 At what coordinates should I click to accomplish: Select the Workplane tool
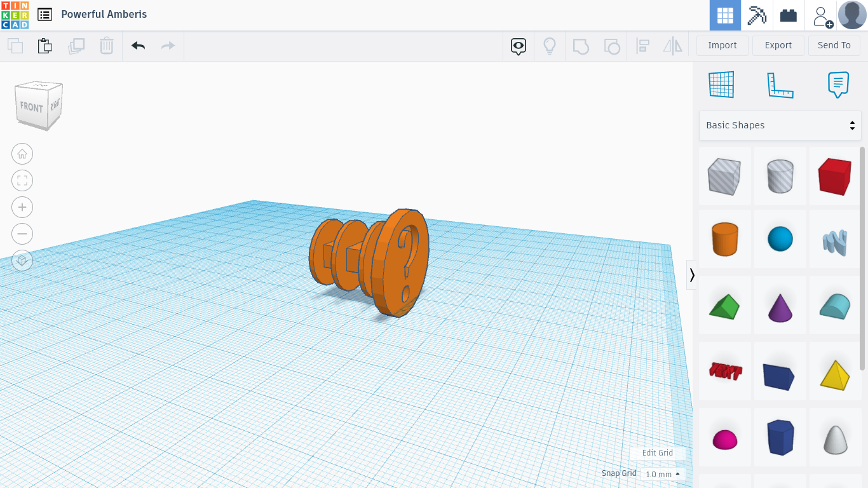tap(721, 85)
